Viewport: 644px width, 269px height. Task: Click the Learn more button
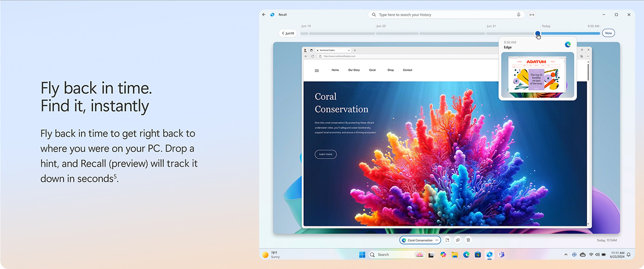tap(326, 154)
